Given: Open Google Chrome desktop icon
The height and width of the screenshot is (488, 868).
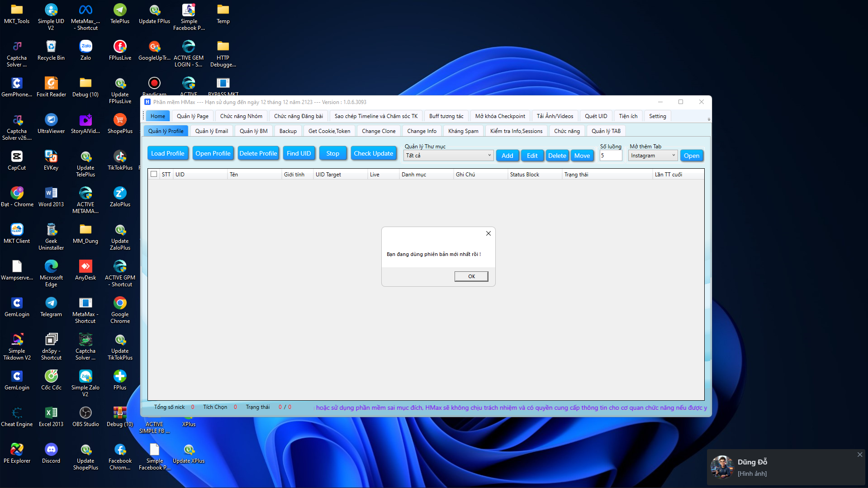Looking at the screenshot, I should (120, 310).
